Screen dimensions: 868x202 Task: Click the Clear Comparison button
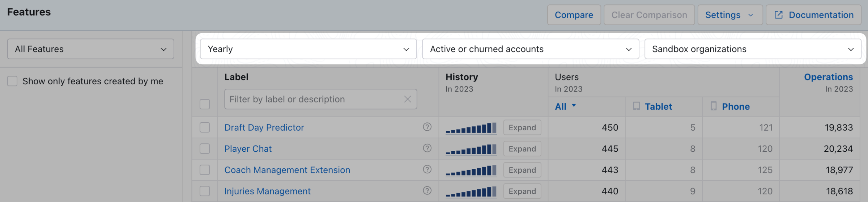tap(649, 15)
